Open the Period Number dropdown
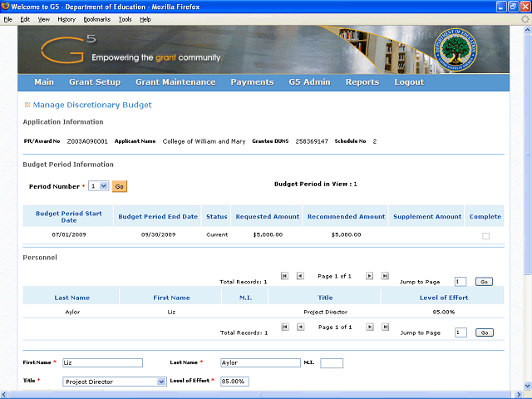This screenshot has width=532, height=399. tap(99, 187)
